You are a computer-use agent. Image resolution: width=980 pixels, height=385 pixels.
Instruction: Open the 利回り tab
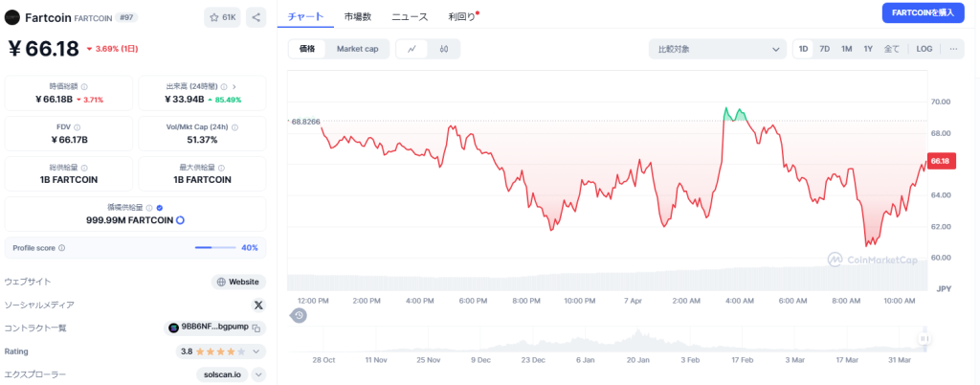point(462,17)
